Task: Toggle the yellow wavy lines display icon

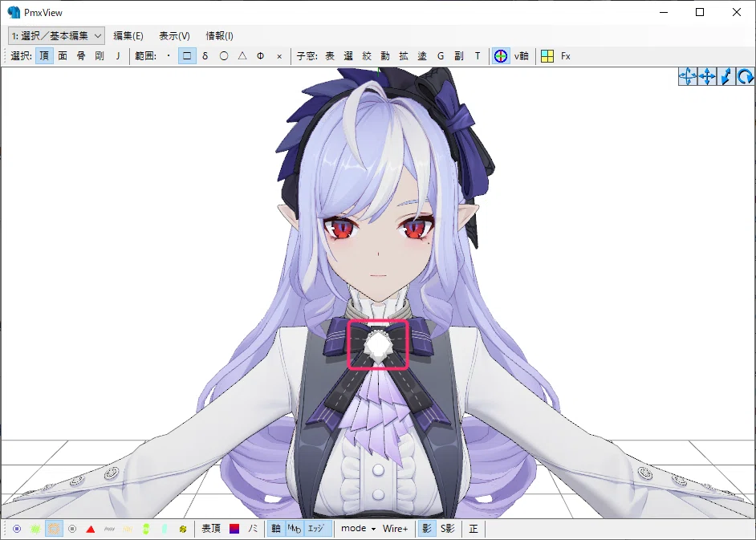Action: 128,529
